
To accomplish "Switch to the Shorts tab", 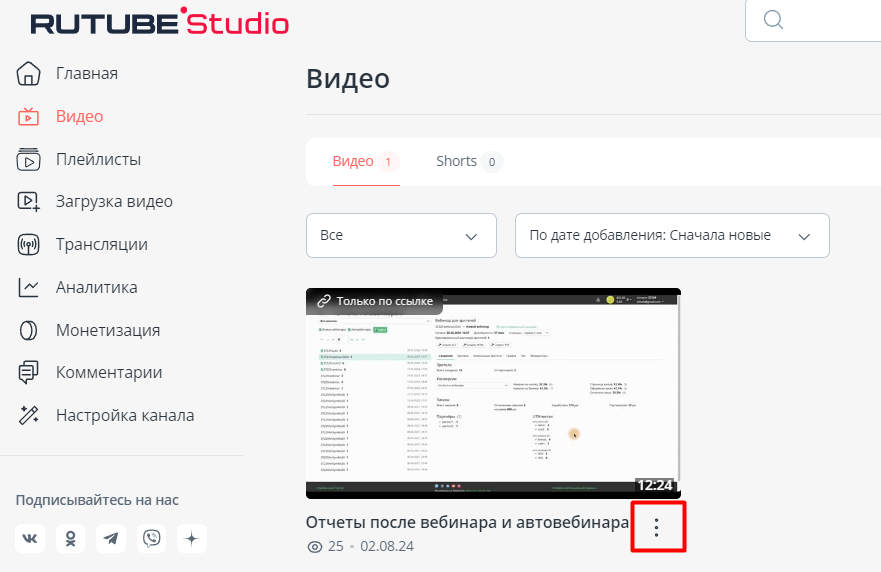I will coord(467,161).
